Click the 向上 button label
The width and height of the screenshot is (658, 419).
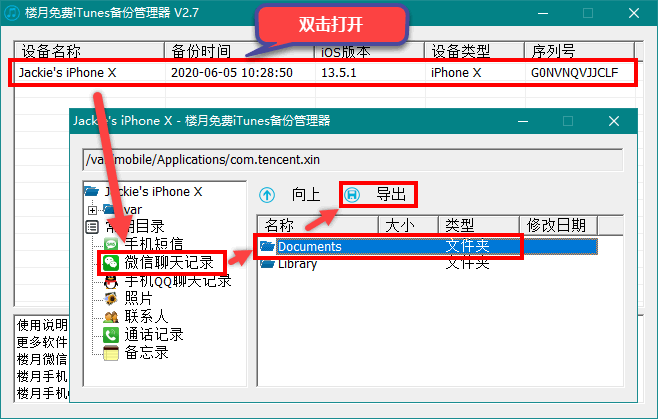(x=306, y=195)
